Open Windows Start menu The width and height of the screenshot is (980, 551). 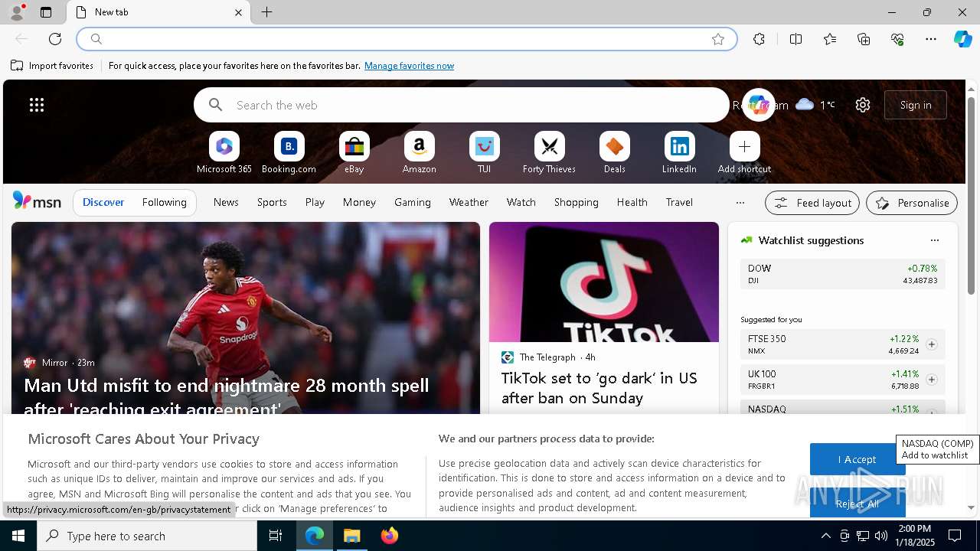[x=18, y=536]
